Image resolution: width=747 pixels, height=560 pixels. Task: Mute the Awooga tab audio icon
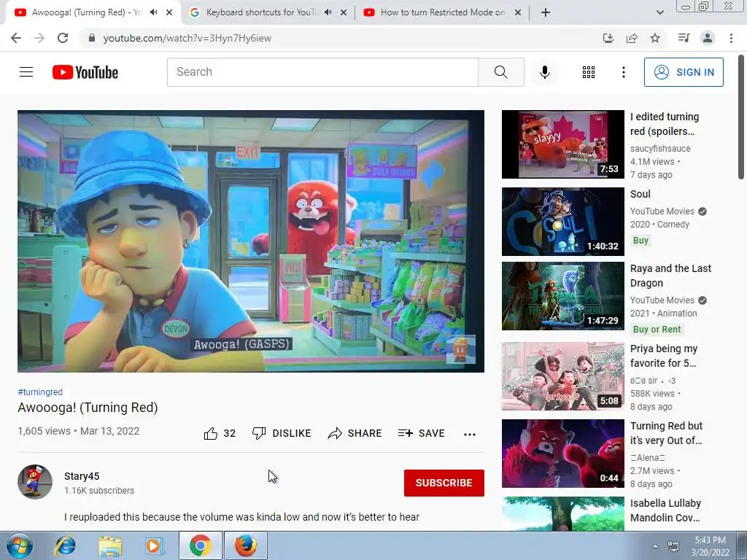point(153,12)
